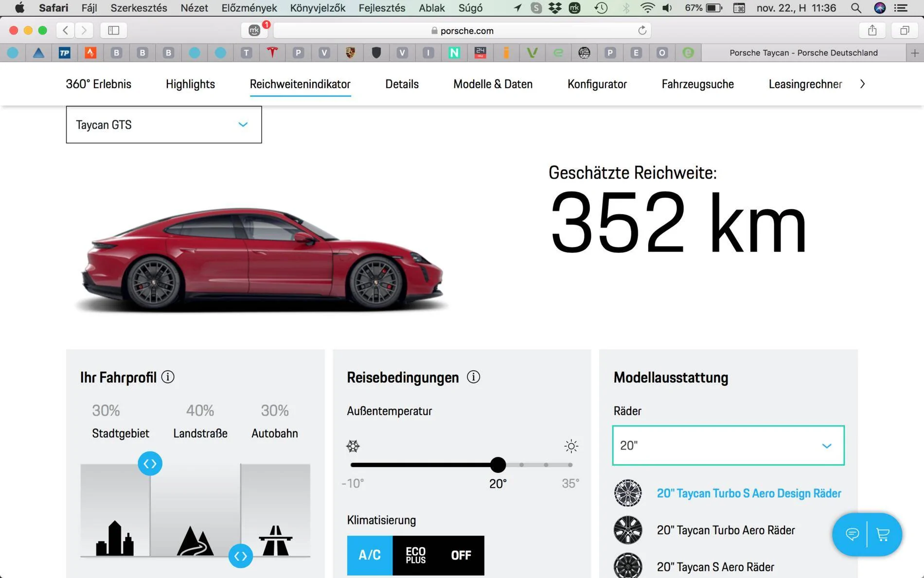Screen dimensions: 924x578
Task: Turn climate control OFF
Action: 461,555
